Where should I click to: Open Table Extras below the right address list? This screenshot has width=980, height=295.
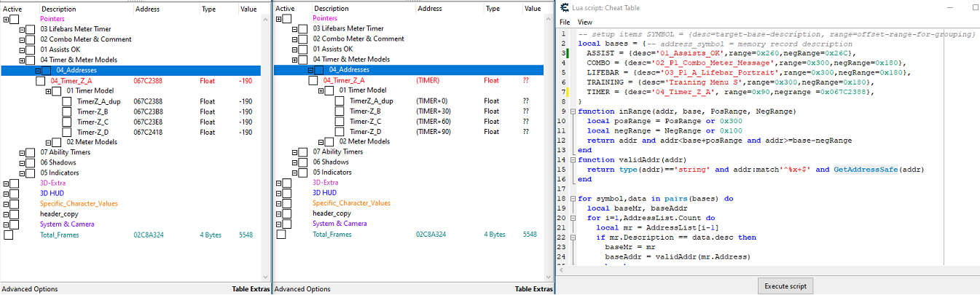pyautogui.click(x=534, y=289)
